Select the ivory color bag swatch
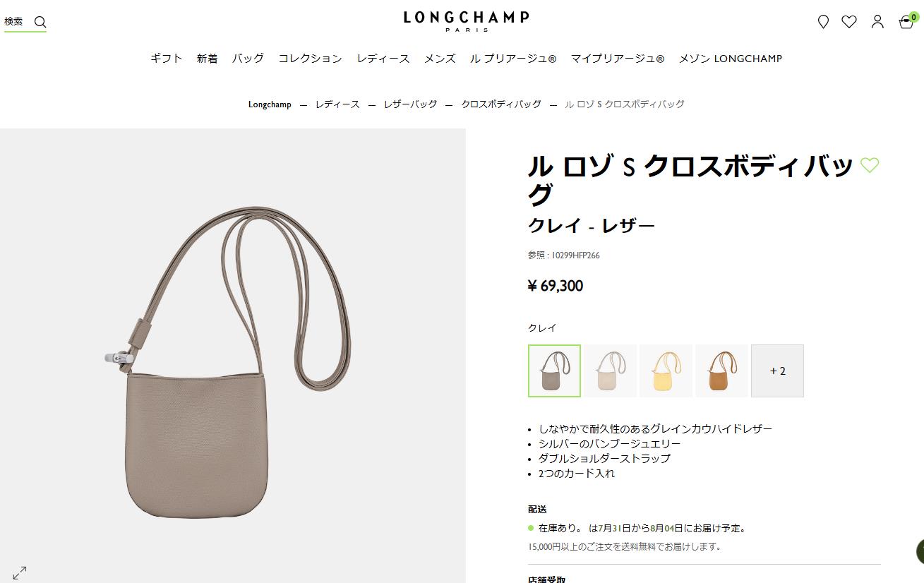 (x=610, y=371)
